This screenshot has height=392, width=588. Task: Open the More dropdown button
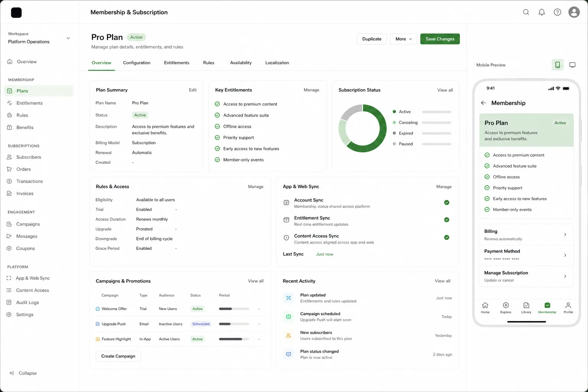point(403,39)
